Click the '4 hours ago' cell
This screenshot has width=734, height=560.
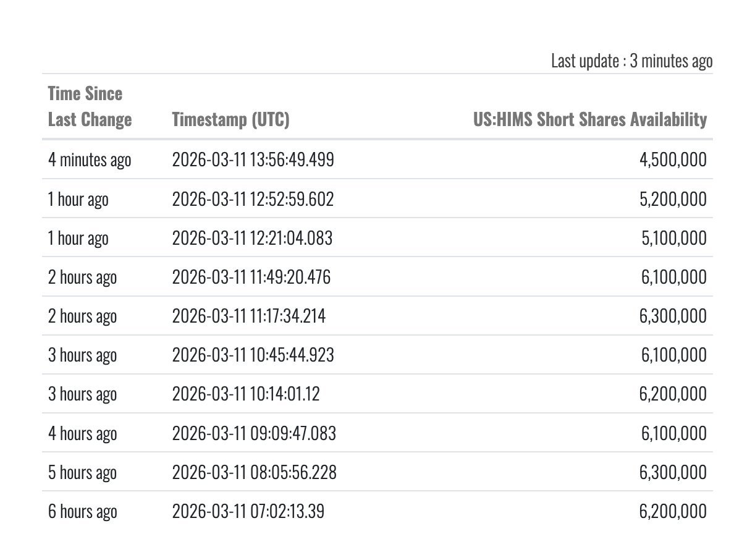click(x=82, y=433)
